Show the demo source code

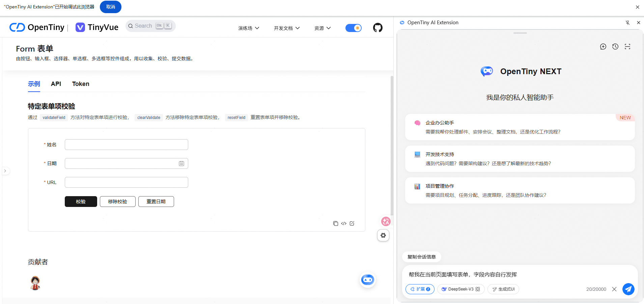[344, 223]
